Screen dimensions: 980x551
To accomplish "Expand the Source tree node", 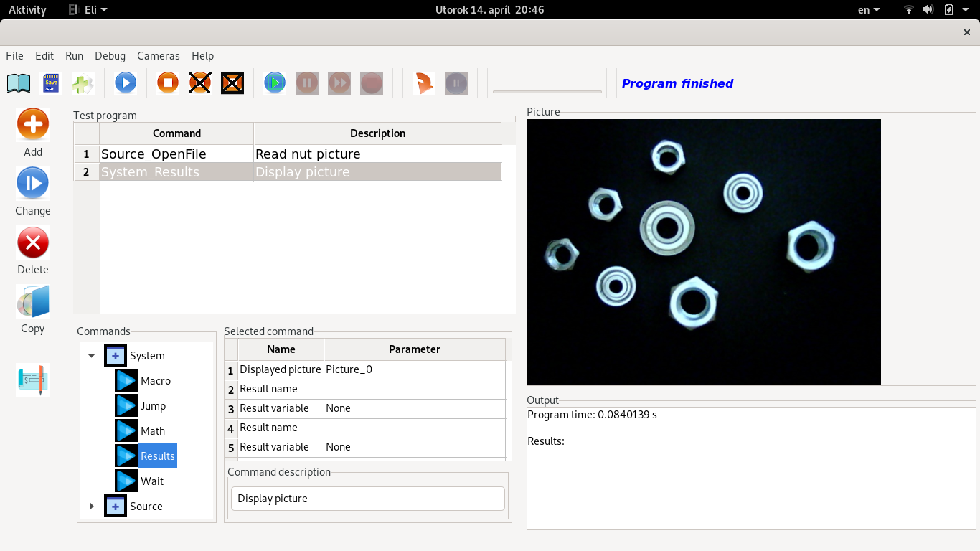I will pos(92,507).
